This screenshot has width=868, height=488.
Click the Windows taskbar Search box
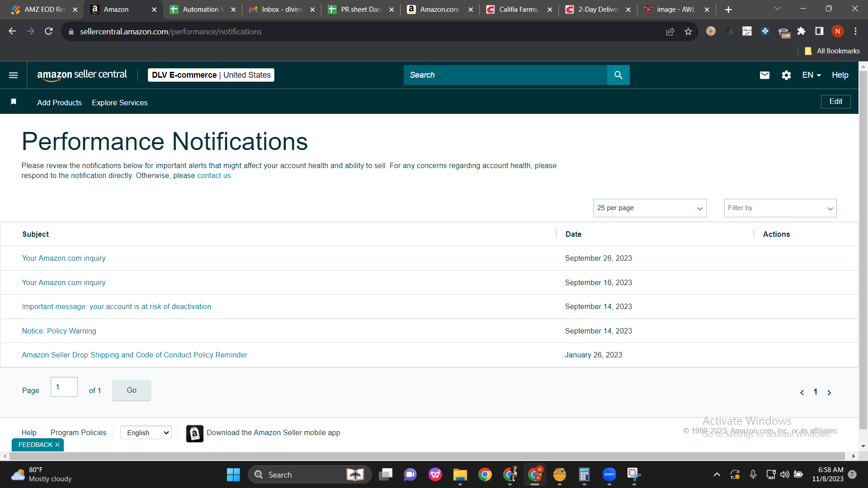[x=310, y=474]
